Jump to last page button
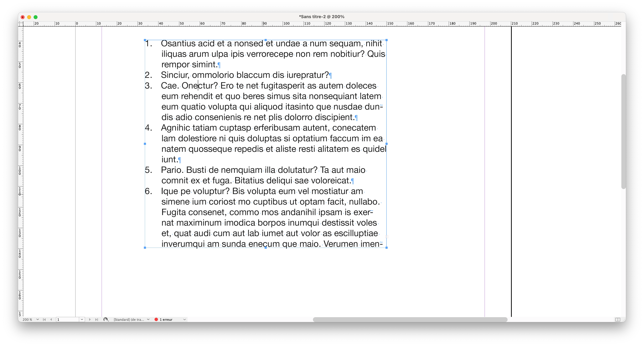 pos(97,319)
